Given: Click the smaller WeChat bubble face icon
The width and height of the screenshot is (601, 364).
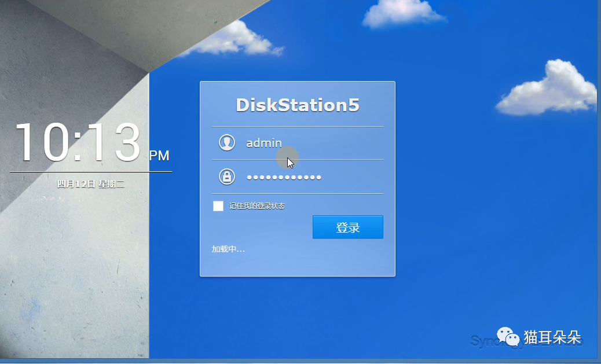Looking at the screenshot, I should pyautogui.click(x=513, y=340).
